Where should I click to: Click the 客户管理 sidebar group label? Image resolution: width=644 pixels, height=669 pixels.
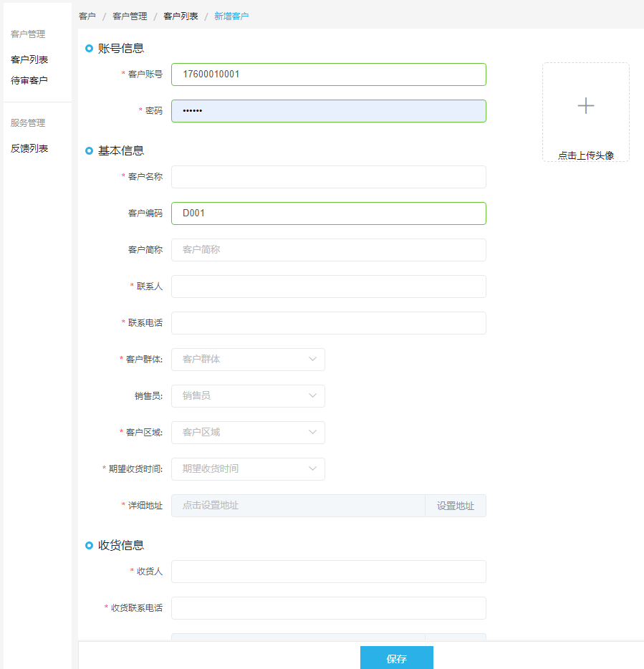(28, 34)
